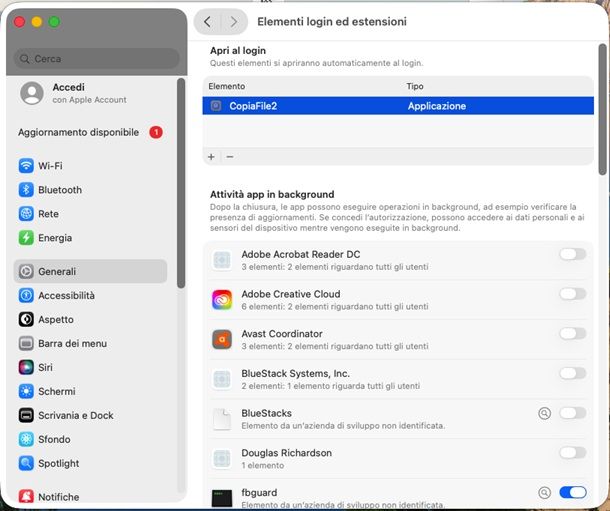Toggle Avast Coordinator background activity
Viewport: 610px width, 511px height.
(573, 334)
